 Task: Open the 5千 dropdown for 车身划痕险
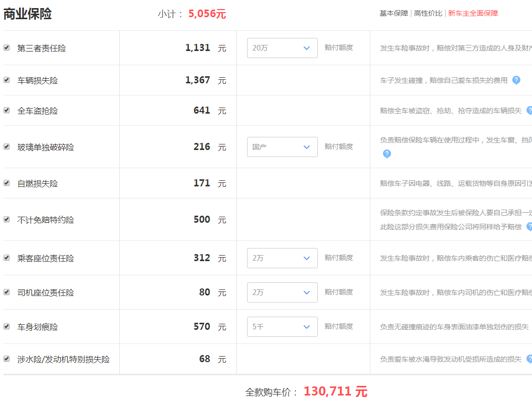[282, 326]
